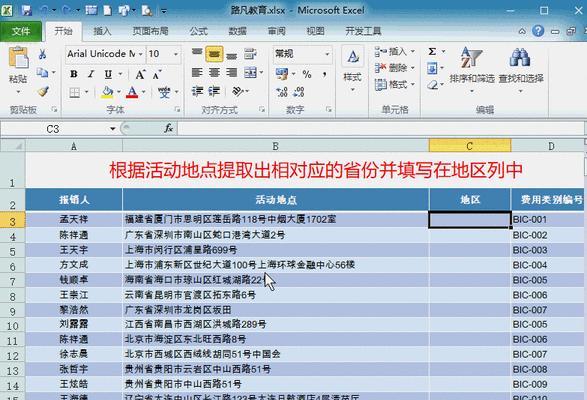The image size is (587, 400).
Task: Switch to the 页面布局 tab
Action: tap(150, 31)
